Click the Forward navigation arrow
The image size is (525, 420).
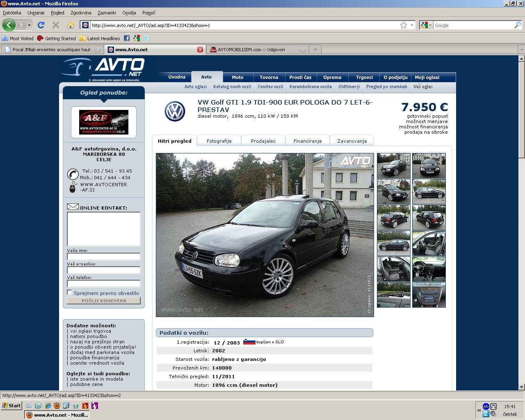tap(21, 25)
